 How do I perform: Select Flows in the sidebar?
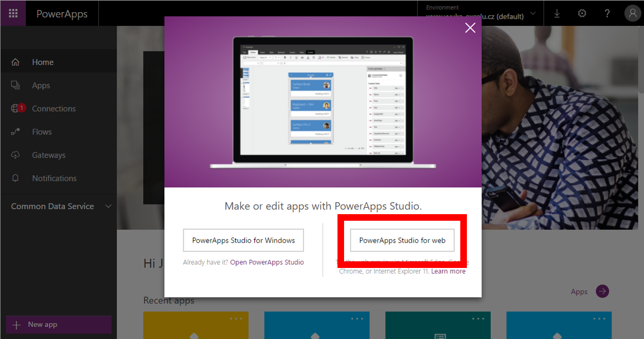point(58,132)
